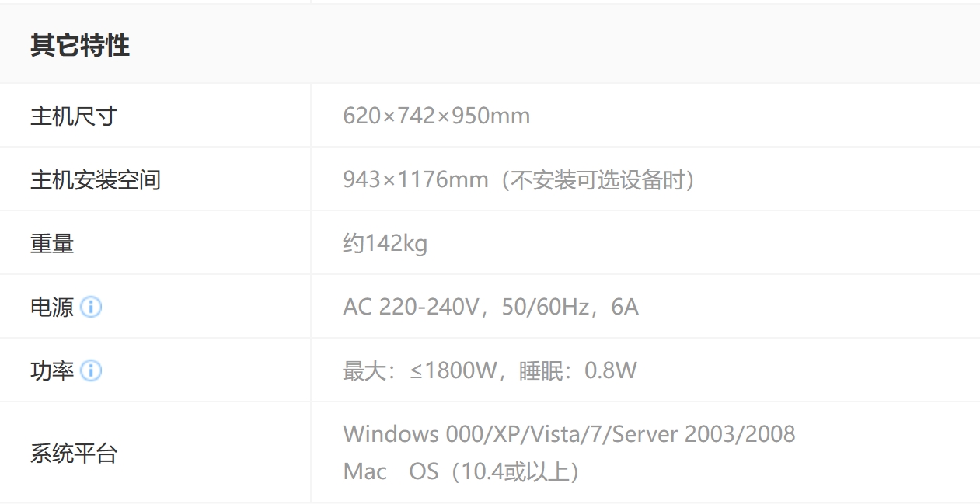This screenshot has width=980, height=504.
Task: Select the 功率 label text
Action: (52, 371)
